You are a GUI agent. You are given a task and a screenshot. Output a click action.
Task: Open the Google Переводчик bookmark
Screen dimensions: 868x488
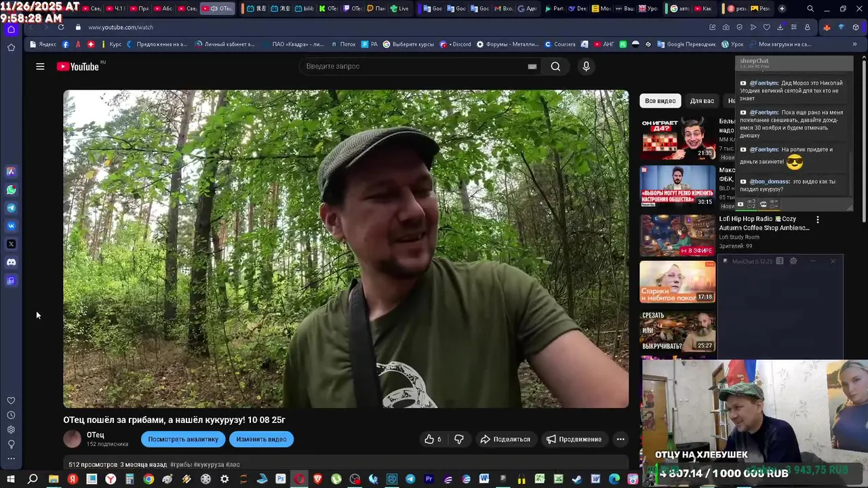686,44
